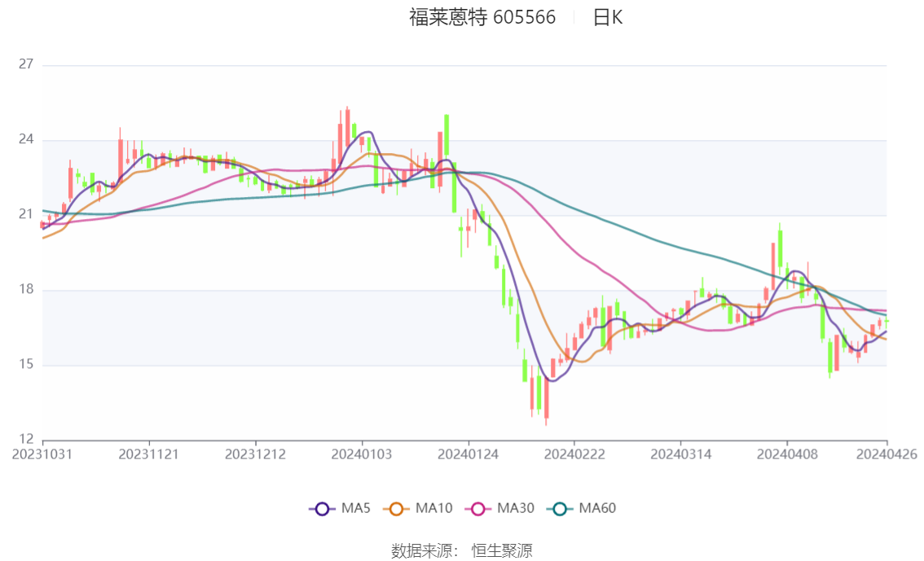Toggle the MA30 legend line

(x=499, y=509)
